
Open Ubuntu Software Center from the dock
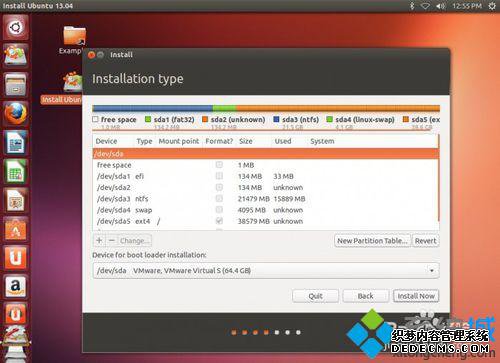(16, 229)
